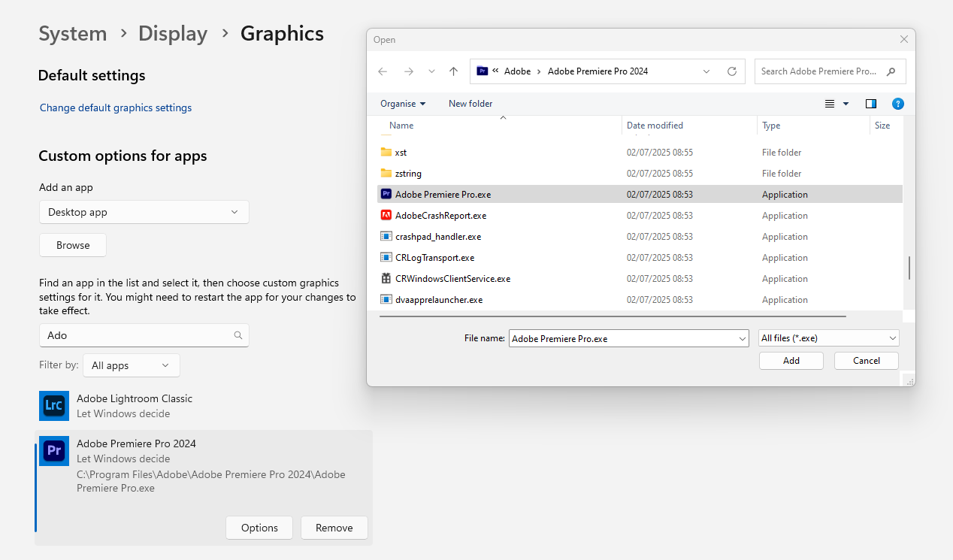Viewport: 953px width, 560px height.
Task: Select dvaapprelauncher.exe icon
Action: tap(386, 300)
